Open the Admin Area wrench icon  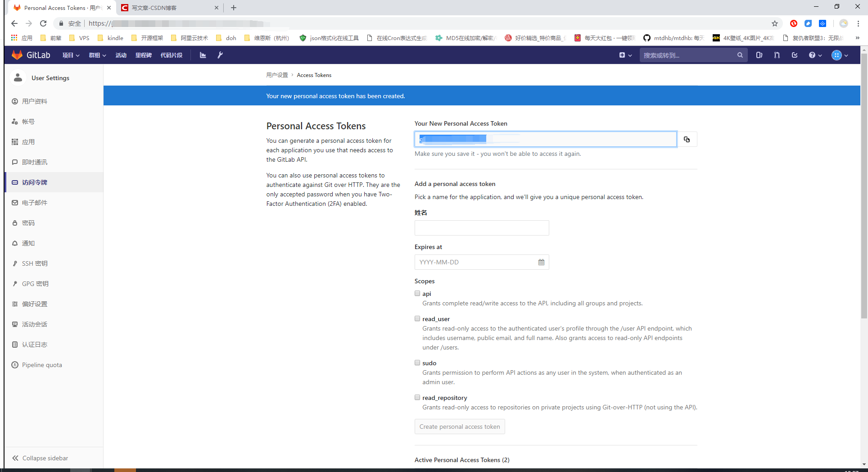click(220, 55)
